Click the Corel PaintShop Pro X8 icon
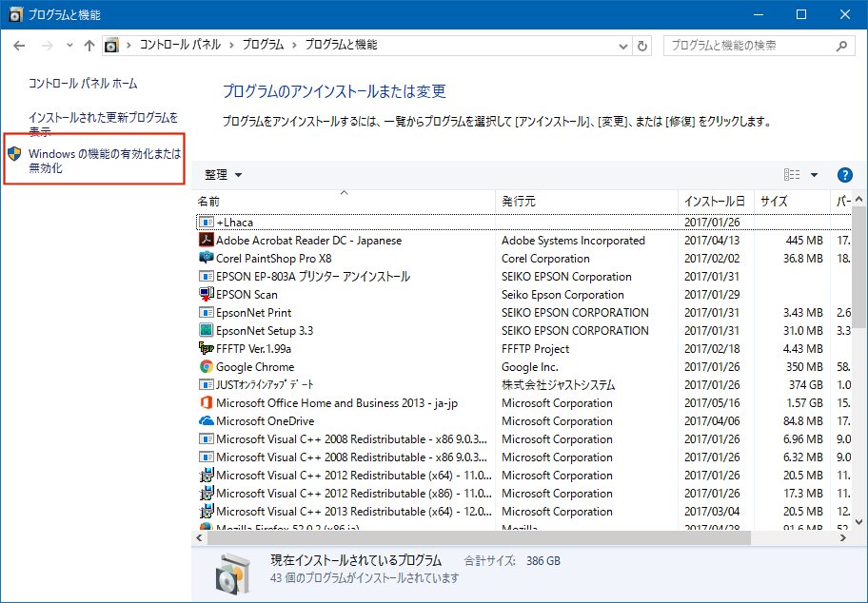The width and height of the screenshot is (868, 603). [x=206, y=258]
